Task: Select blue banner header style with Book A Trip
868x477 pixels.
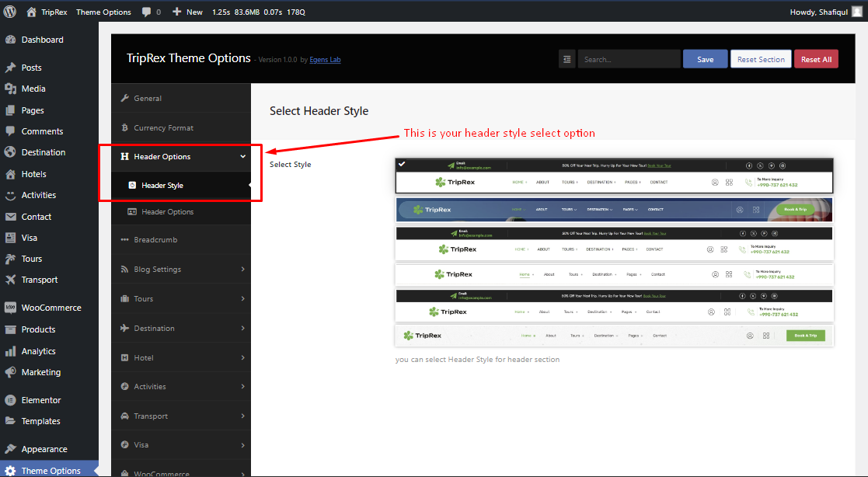Action: pyautogui.click(x=614, y=210)
